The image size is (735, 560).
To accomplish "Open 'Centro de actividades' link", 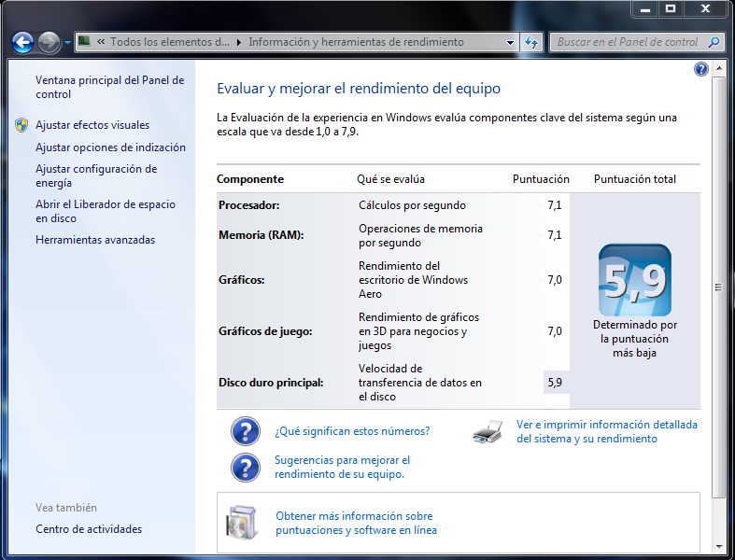I will click(x=89, y=529).
